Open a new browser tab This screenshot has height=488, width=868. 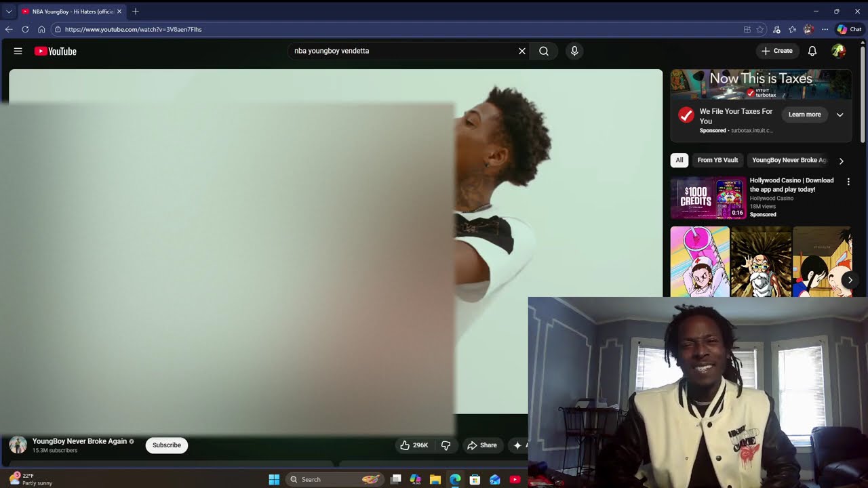[136, 12]
